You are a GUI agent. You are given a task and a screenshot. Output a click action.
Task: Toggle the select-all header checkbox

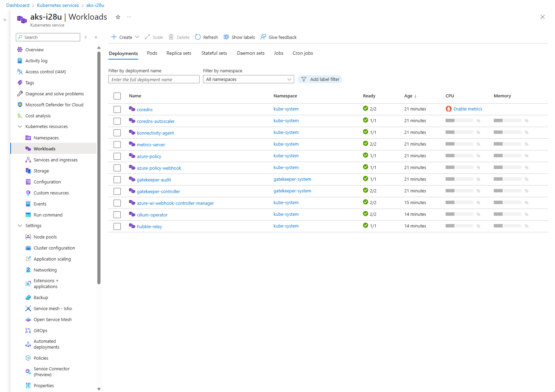point(117,96)
